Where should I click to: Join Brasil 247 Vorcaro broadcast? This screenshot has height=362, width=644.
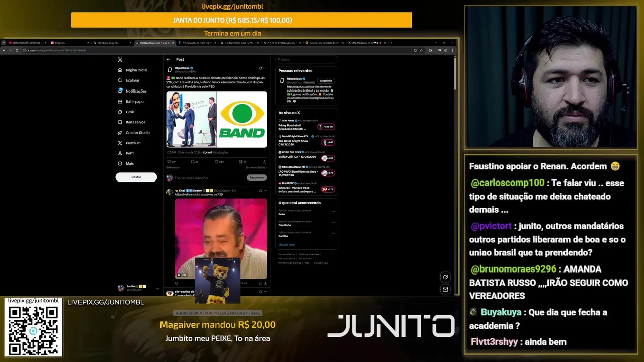point(328,189)
